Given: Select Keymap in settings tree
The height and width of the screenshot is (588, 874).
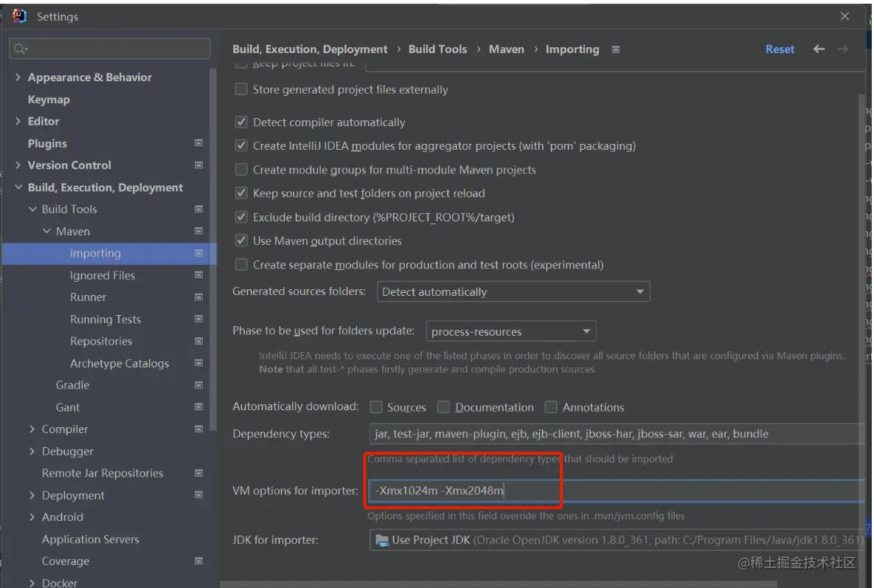Looking at the screenshot, I should point(49,99).
